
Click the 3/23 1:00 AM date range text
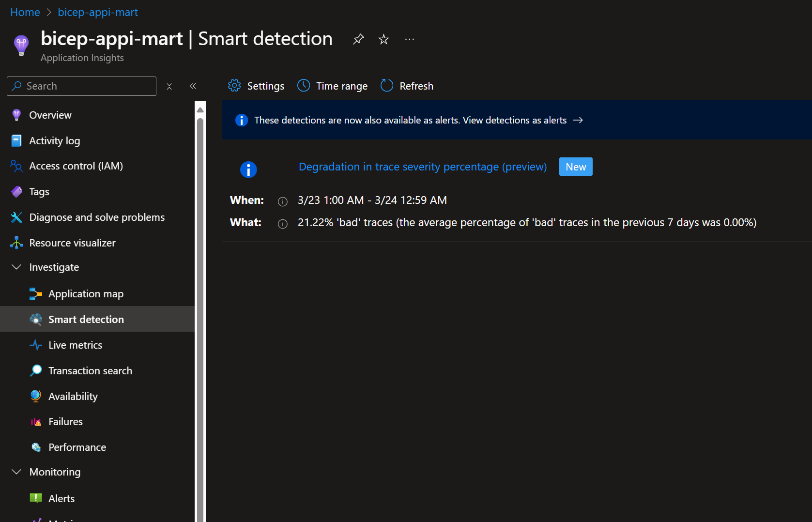click(x=372, y=200)
